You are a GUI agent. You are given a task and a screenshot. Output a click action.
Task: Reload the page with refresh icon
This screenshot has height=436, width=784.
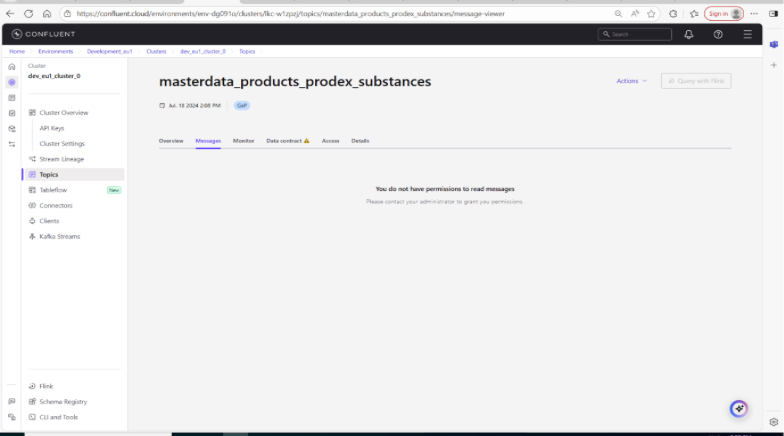coord(28,14)
